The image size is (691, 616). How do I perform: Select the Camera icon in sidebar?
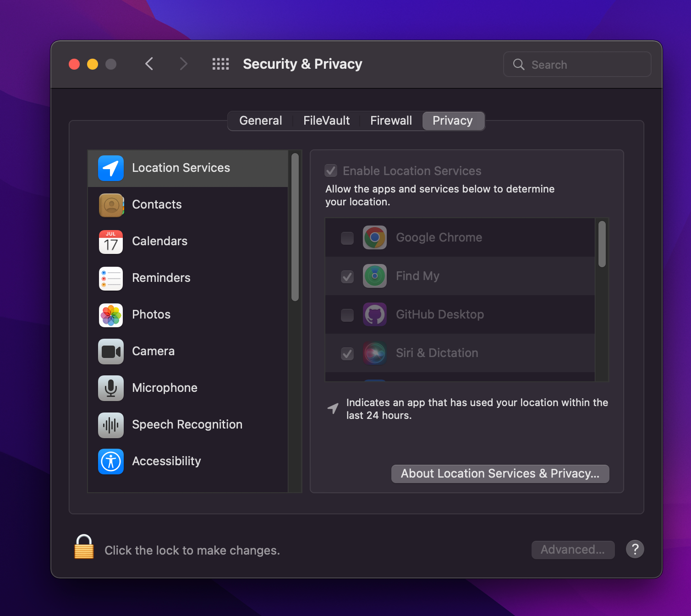pyautogui.click(x=111, y=352)
